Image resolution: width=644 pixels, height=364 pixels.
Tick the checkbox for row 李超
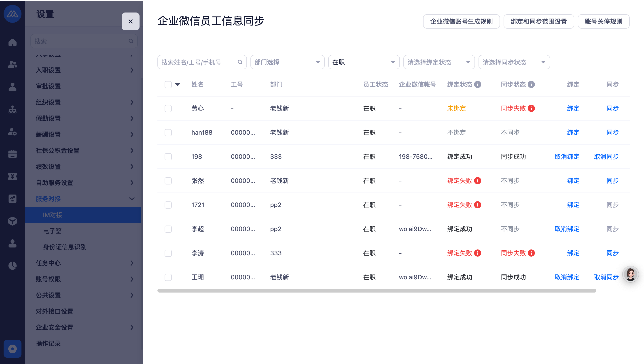click(x=168, y=229)
